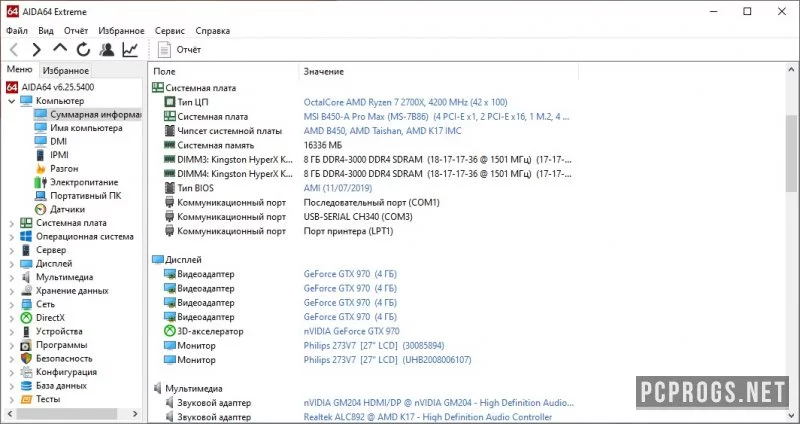Click the Программы icon in the tree

click(x=26, y=345)
